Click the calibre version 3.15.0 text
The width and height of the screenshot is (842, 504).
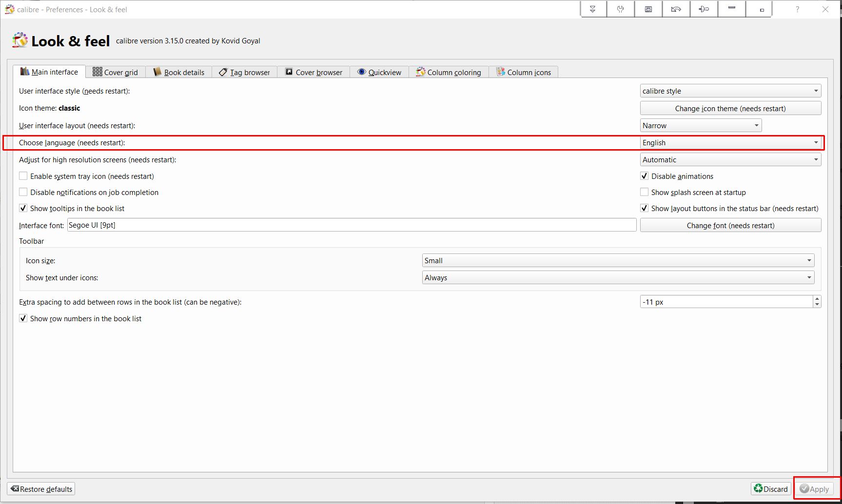tap(188, 41)
